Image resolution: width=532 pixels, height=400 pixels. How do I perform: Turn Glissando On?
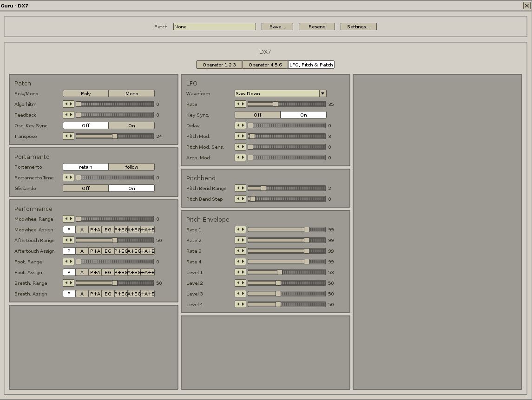tap(131, 188)
